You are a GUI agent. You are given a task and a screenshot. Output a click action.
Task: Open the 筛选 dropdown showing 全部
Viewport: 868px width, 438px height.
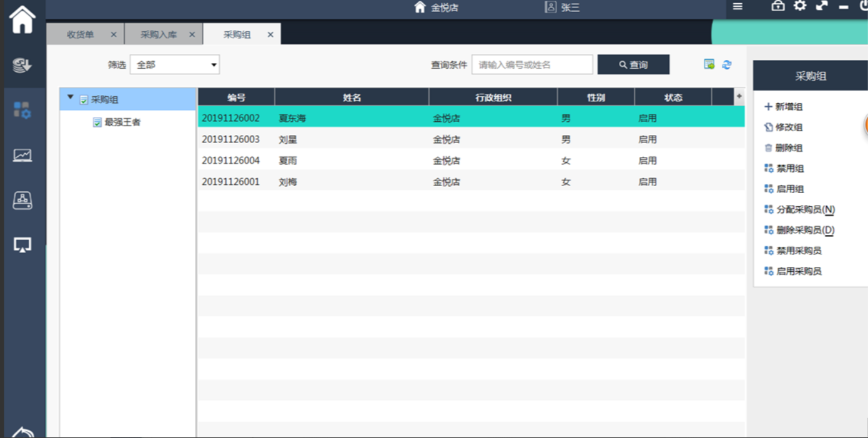[175, 64]
